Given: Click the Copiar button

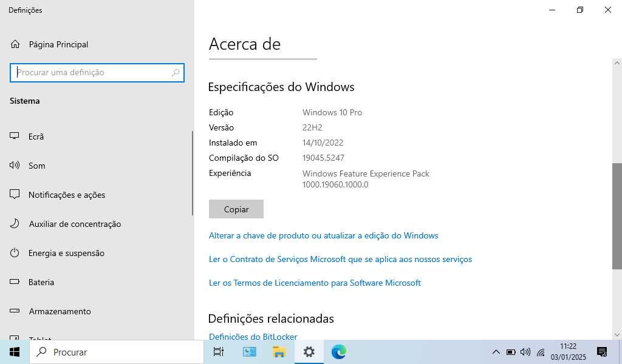Looking at the screenshot, I should click(236, 209).
